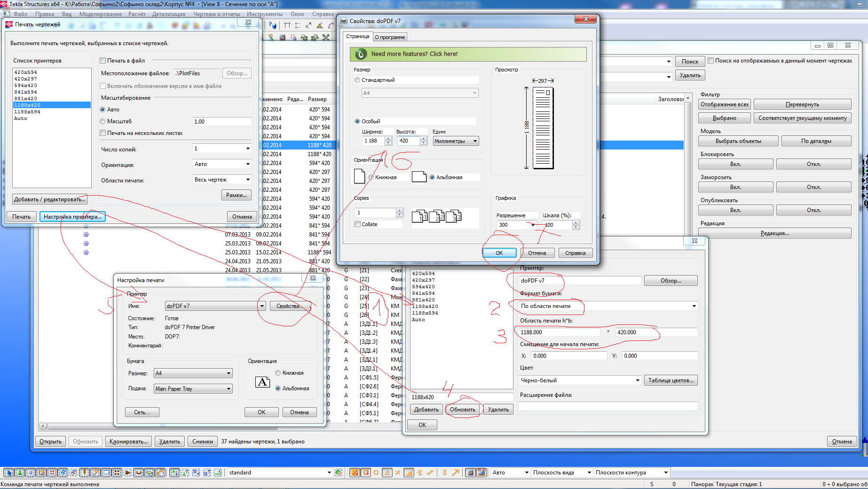The height and width of the screenshot is (489, 868).
Task: Switch to the О программе tab
Action: pos(390,37)
